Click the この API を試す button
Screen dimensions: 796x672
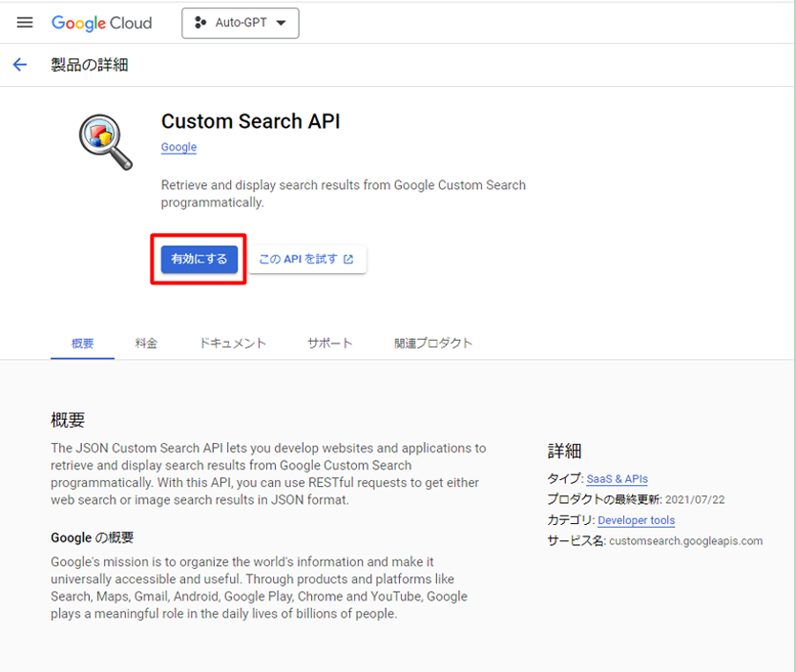pos(306,259)
